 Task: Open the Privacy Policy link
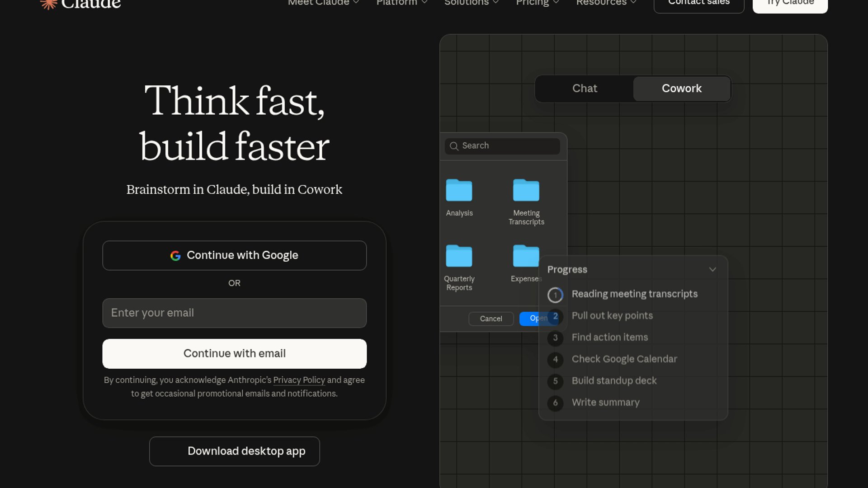coord(299,380)
